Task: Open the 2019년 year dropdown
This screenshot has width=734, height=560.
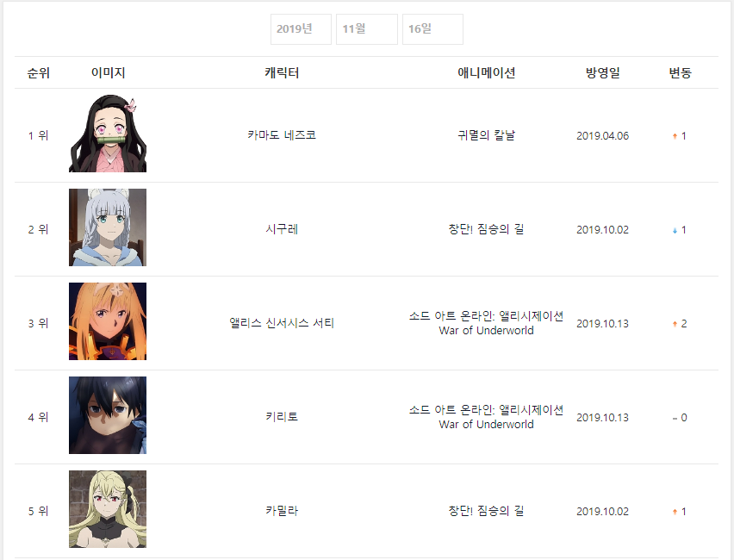Action: coord(301,29)
